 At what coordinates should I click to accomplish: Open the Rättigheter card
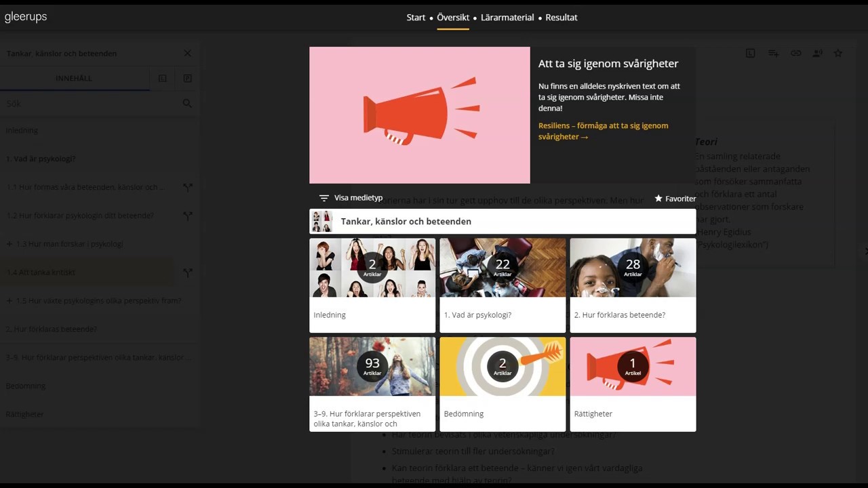click(633, 384)
